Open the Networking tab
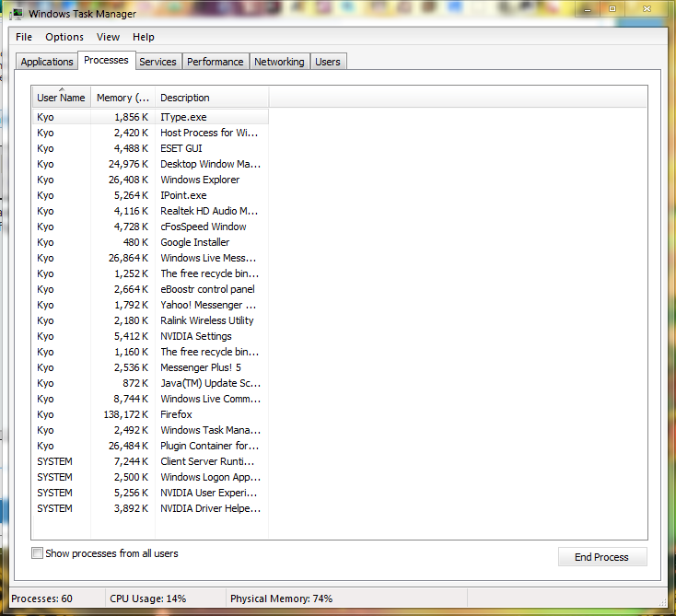 tap(279, 62)
